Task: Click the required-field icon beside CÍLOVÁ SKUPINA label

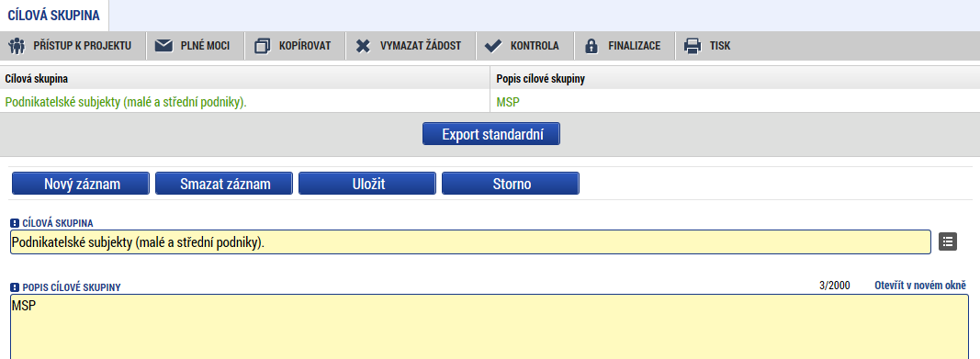Action: (15, 223)
